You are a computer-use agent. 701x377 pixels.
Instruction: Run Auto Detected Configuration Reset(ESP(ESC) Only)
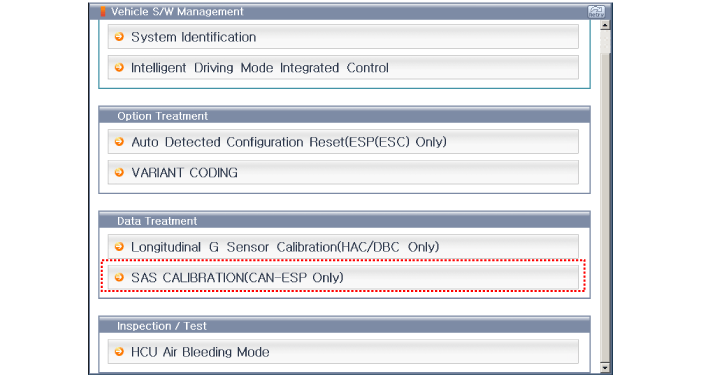click(343, 142)
